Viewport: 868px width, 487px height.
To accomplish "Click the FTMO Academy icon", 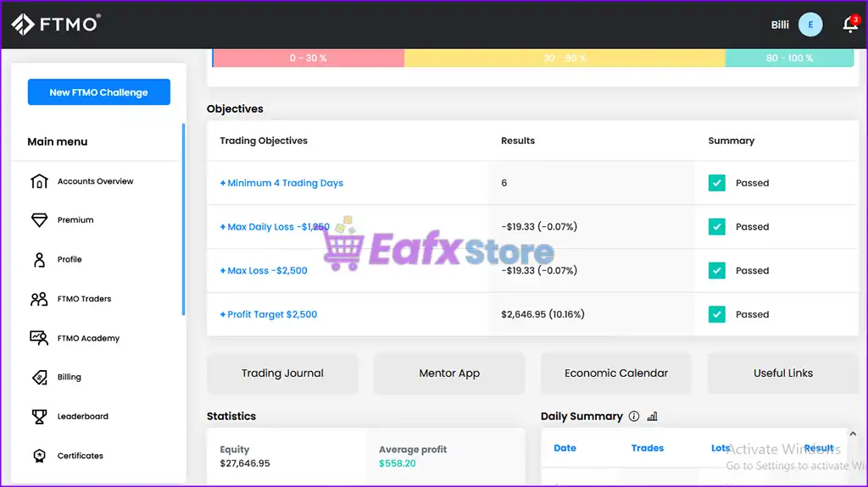I will pyautogui.click(x=39, y=338).
